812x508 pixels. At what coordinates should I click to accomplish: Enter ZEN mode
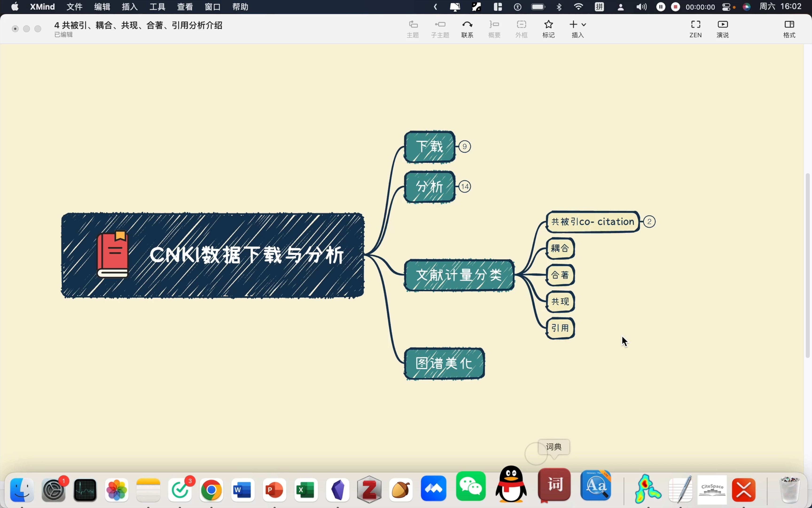[695, 29]
